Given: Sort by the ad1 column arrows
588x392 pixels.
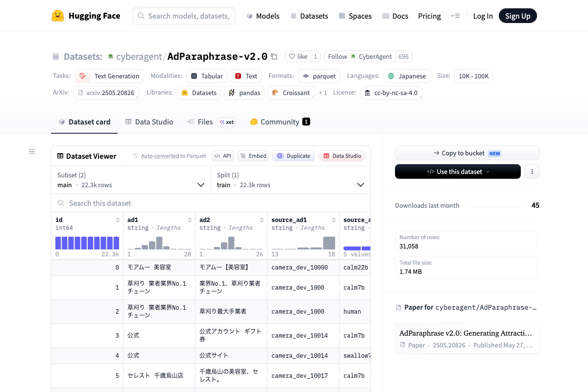Looking at the screenshot, I should (190, 220).
